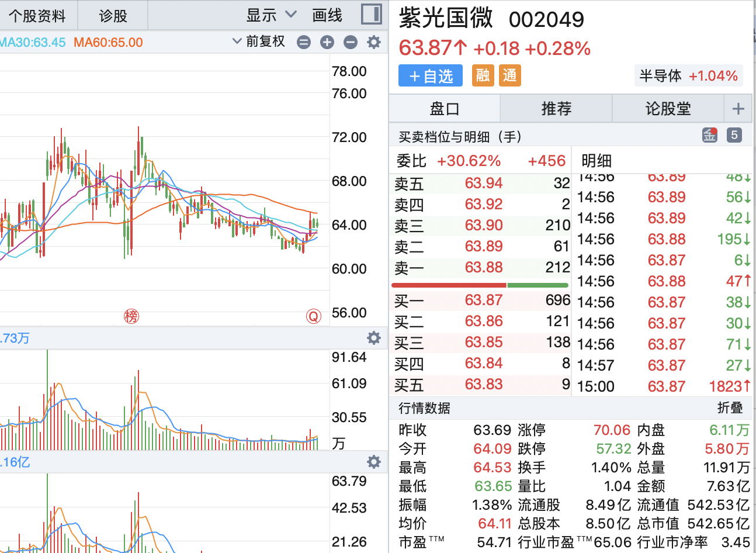
Task: Click the 通 stock connect badge
Action: click(x=510, y=75)
